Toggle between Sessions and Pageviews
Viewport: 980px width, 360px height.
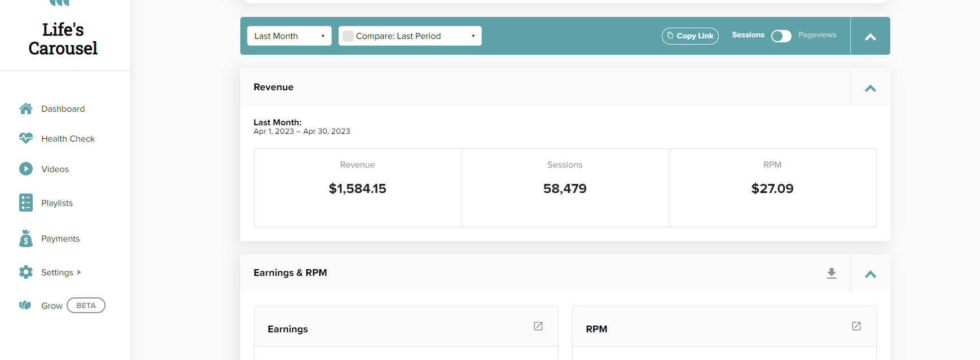(781, 36)
